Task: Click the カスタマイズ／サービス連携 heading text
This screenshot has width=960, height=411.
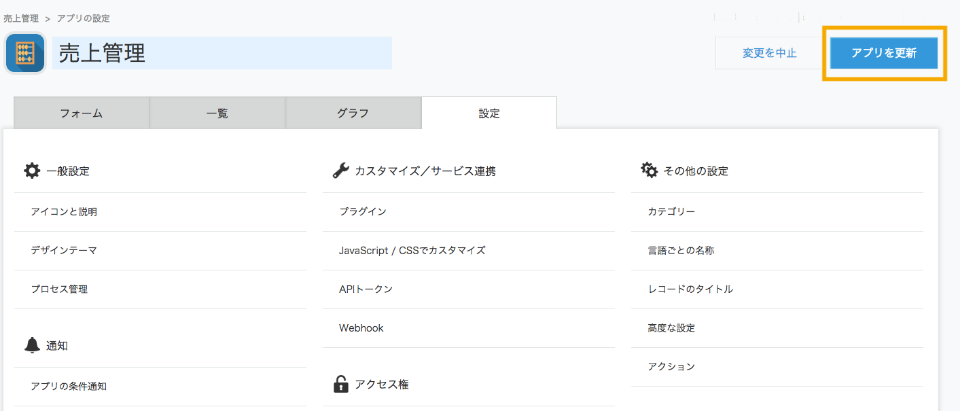Action: [425, 172]
